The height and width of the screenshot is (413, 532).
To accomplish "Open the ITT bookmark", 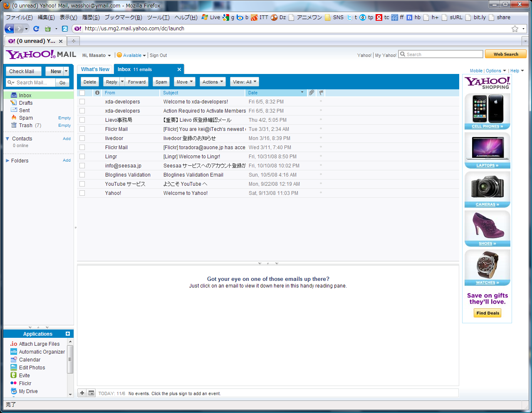I will [260, 17].
